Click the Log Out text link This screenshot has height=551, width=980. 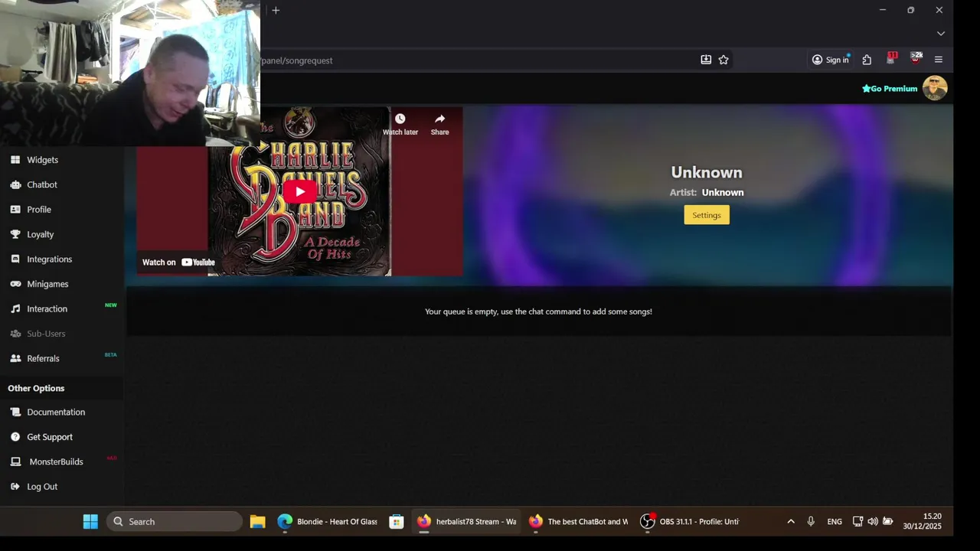(42, 487)
